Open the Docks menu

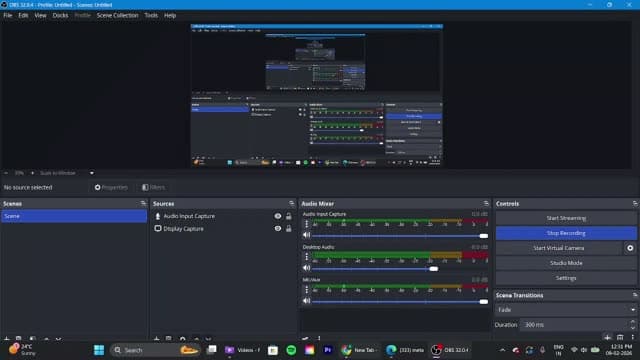(60, 16)
